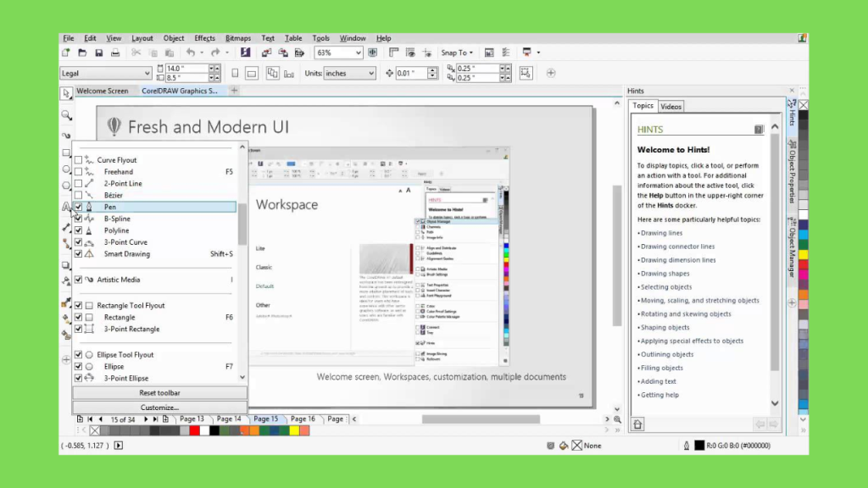Set page to portrait orientation
This screenshot has height=488, width=868.
235,73
